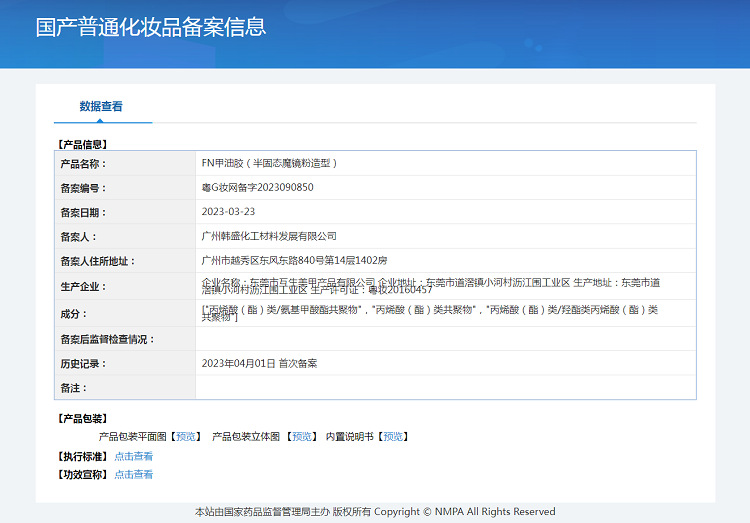Click the address 广州市越秀区东风东路840号
The width and height of the screenshot is (750, 523).
294,260
